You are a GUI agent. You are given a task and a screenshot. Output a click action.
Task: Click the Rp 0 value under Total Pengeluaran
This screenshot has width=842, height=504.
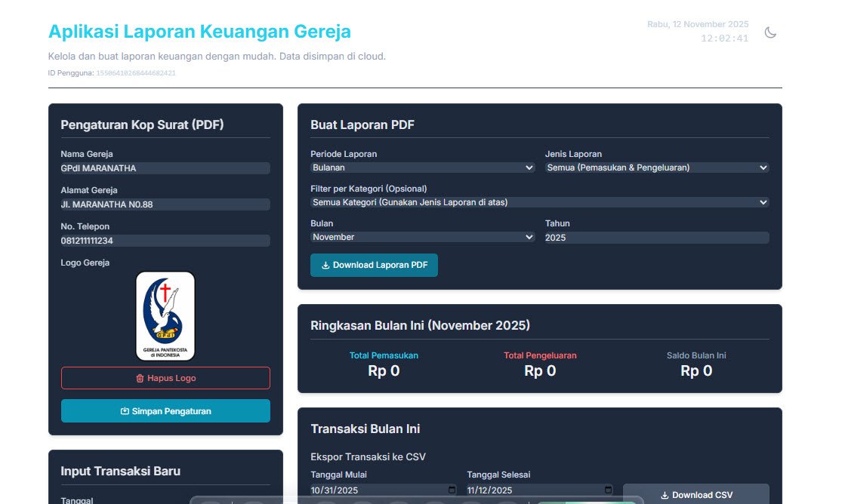540,371
